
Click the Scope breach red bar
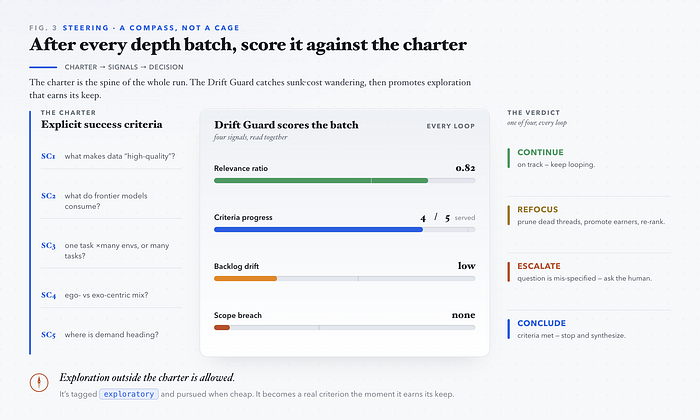tap(222, 328)
